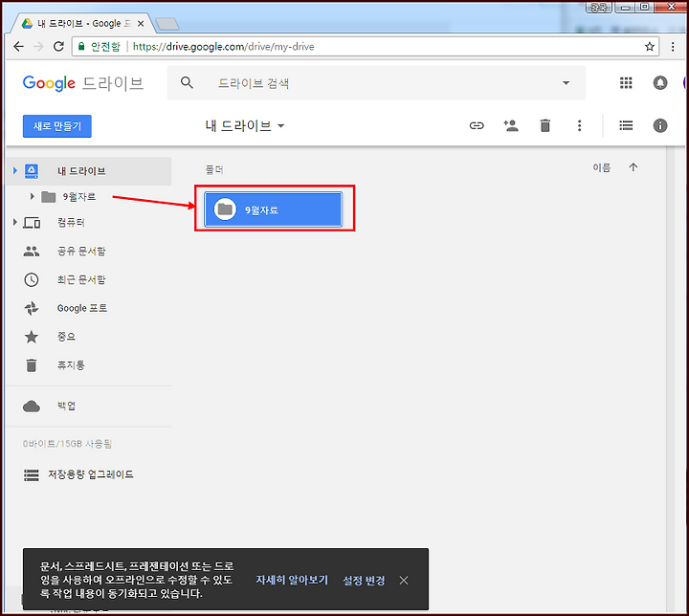The width and height of the screenshot is (689, 616).
Task: Click the My Drive sidebar icon
Action: click(32, 171)
